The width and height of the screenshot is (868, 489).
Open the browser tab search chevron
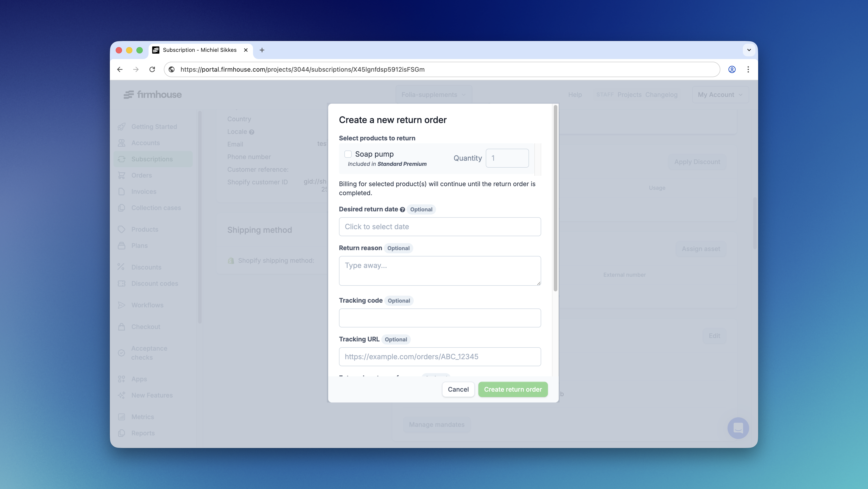point(749,50)
